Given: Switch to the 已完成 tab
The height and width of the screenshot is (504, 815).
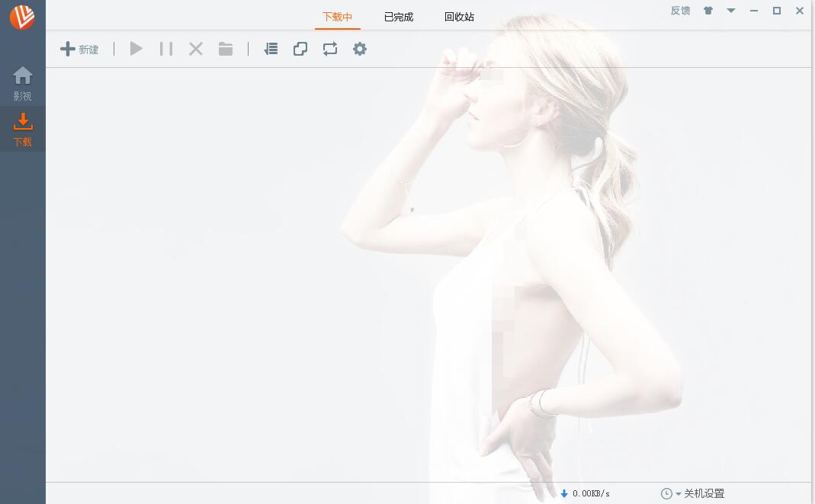Looking at the screenshot, I should point(399,17).
